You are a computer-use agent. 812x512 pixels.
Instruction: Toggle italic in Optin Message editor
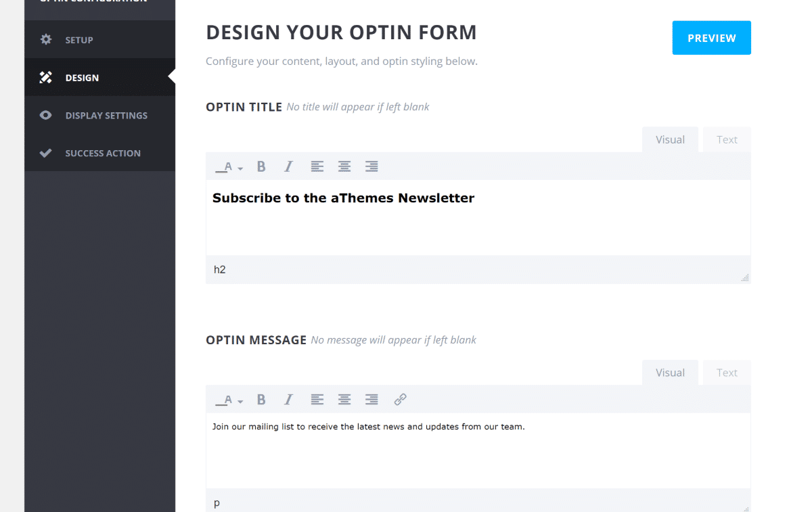pyautogui.click(x=288, y=400)
